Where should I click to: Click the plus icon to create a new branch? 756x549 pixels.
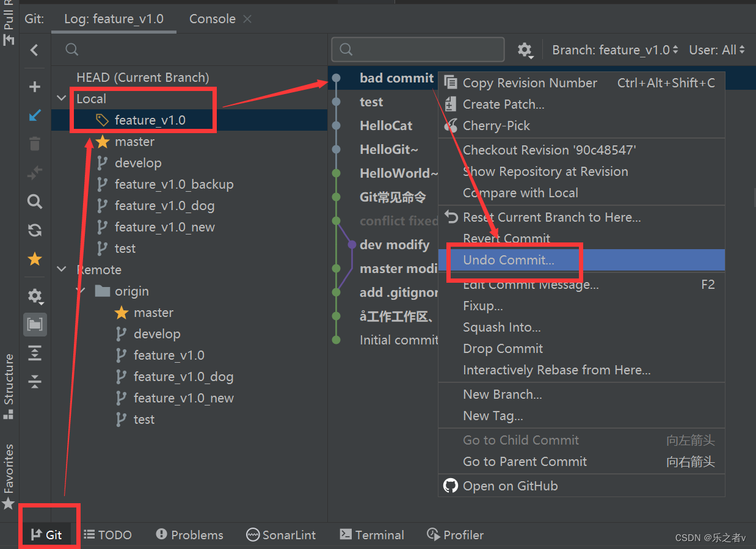(35, 87)
